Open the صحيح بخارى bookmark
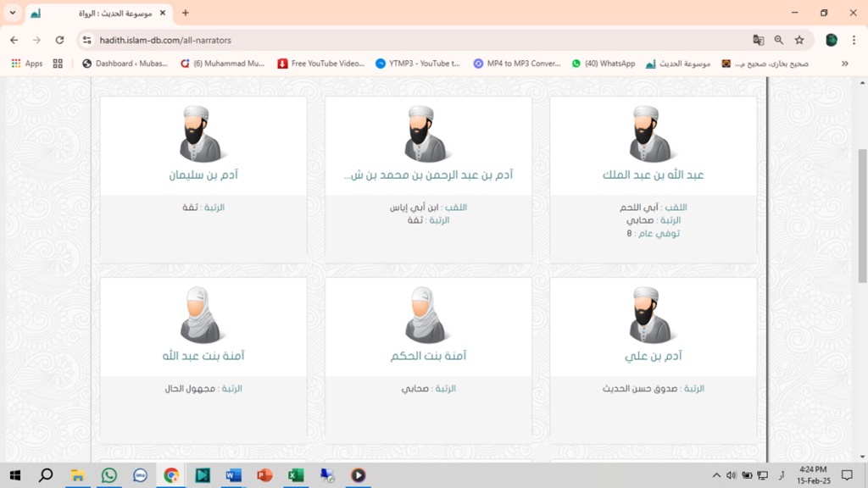Image resolution: width=868 pixels, height=488 pixels. click(765, 64)
